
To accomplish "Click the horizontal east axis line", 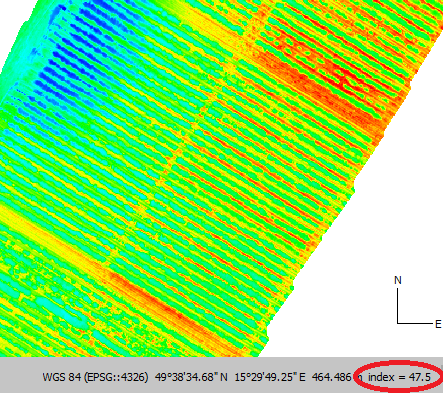I will (415, 323).
